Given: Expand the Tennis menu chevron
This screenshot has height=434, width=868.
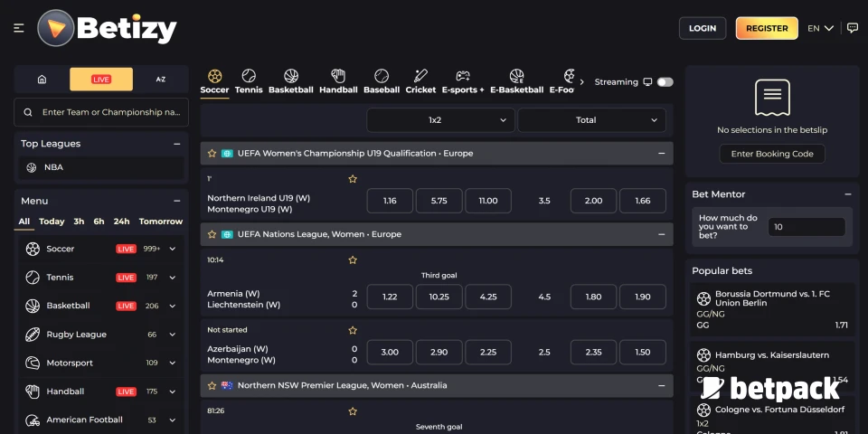Looking at the screenshot, I should point(172,278).
